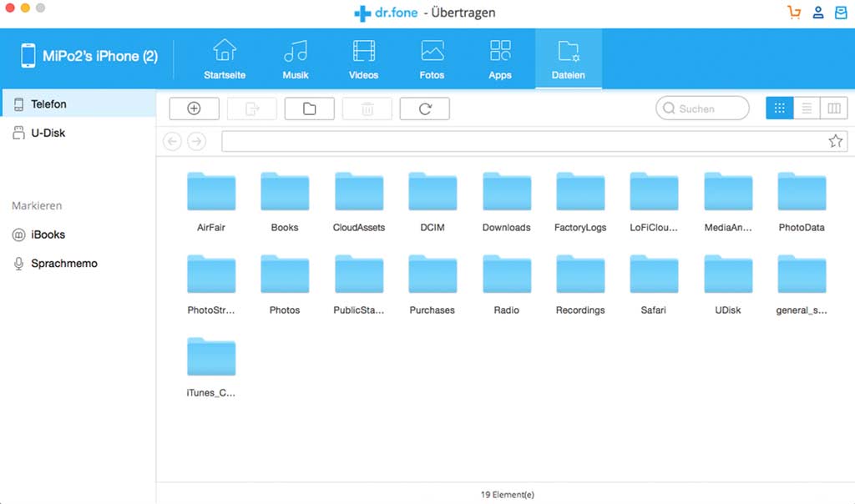Open the Apps section
This screenshot has height=504, width=855.
coord(499,57)
